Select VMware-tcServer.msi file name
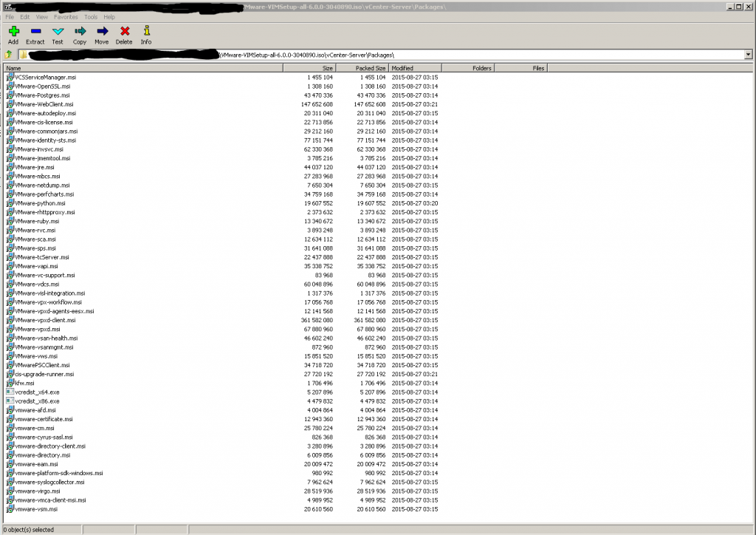Screen dimensions: 756x535 coord(42,257)
